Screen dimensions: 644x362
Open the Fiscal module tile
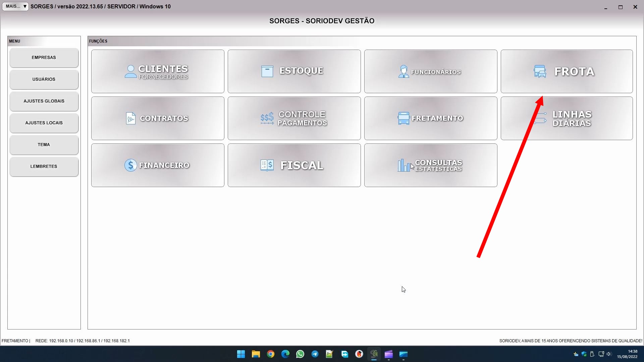294,165
